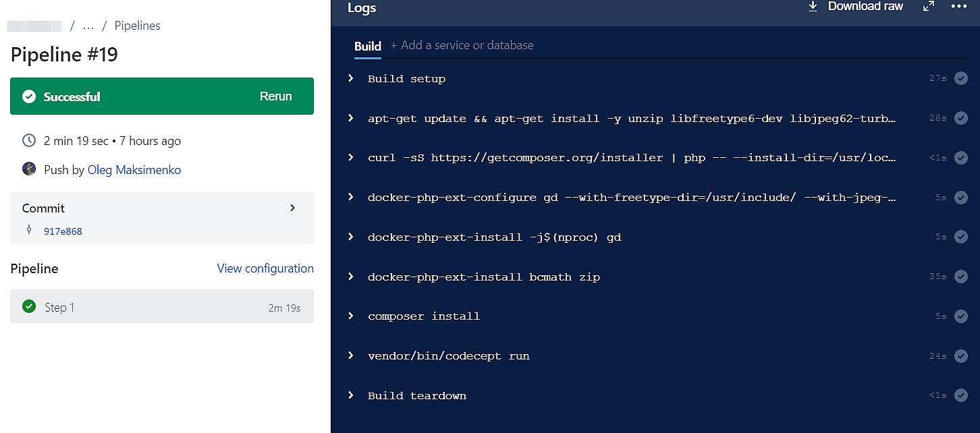Expand the vendor/bin/codecept run step
The height and width of the screenshot is (433, 980).
coord(350,355)
